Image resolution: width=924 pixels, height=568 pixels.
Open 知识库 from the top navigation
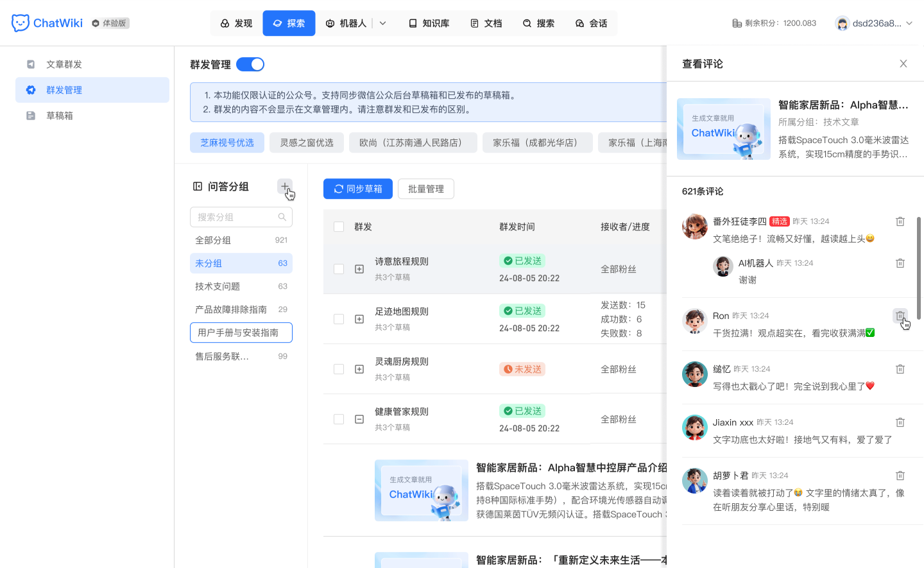[x=429, y=22]
